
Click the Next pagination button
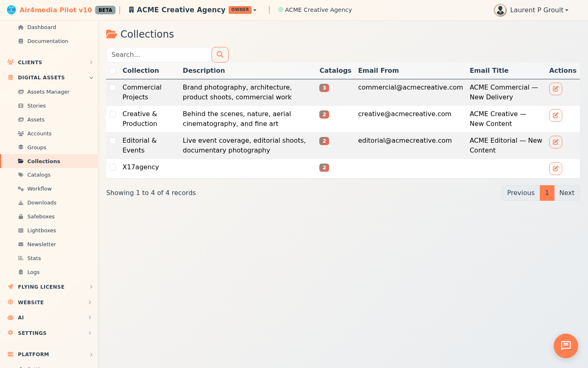coord(566,193)
